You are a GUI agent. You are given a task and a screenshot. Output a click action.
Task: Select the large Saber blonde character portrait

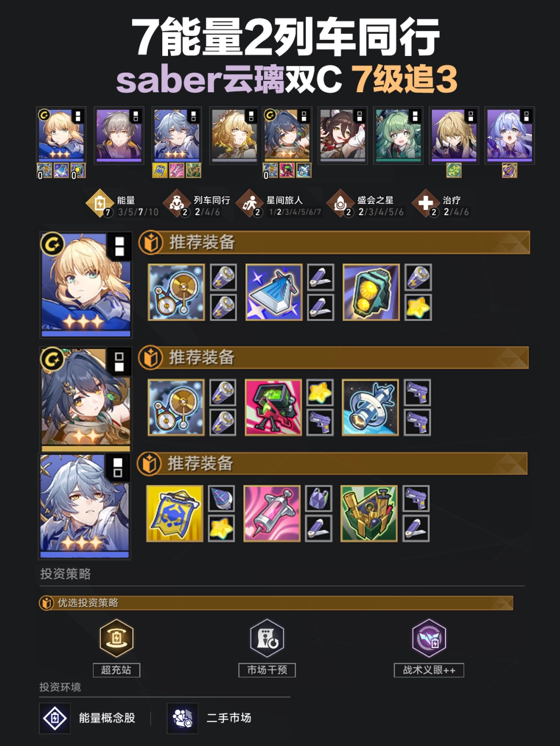click(86, 285)
